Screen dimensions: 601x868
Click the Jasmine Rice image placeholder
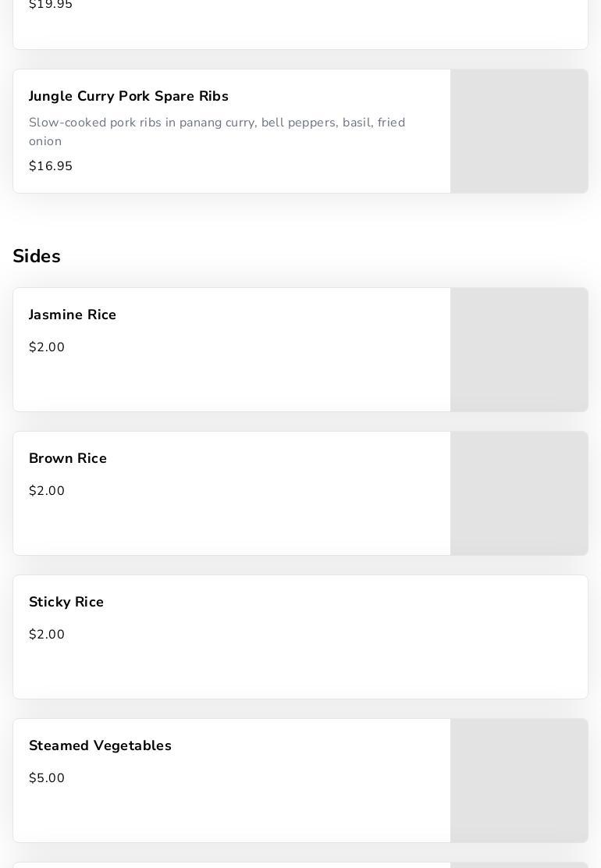tap(519, 350)
